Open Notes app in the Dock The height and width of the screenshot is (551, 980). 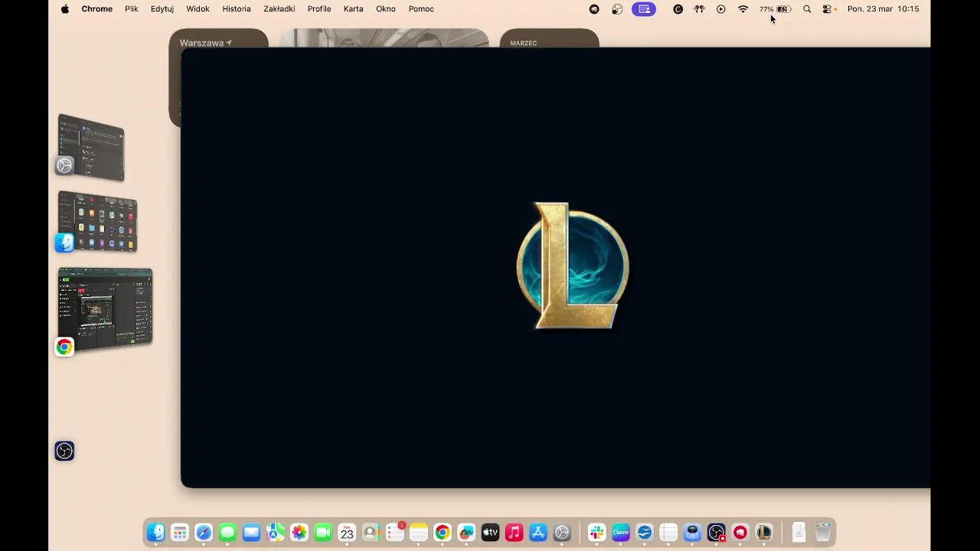419,533
